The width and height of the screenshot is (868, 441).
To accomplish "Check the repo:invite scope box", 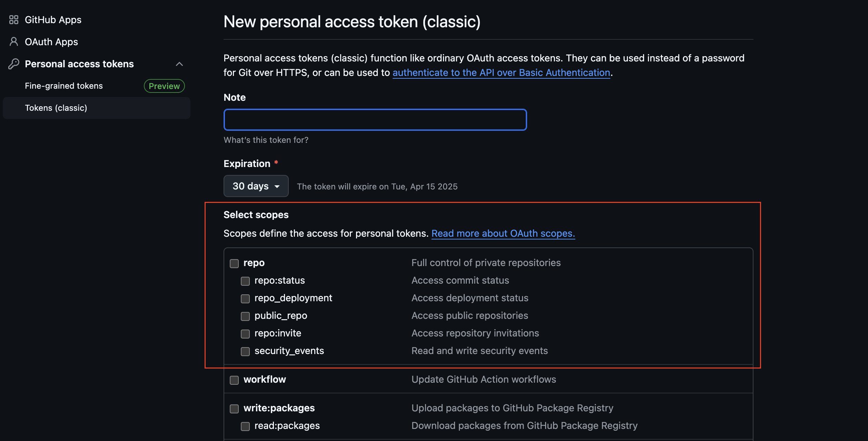I will [x=245, y=334].
